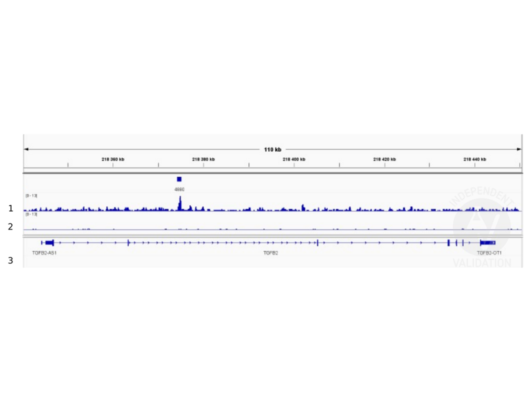Click the data range label of track 1
Screen dimensions: 532x401
pos(32,195)
